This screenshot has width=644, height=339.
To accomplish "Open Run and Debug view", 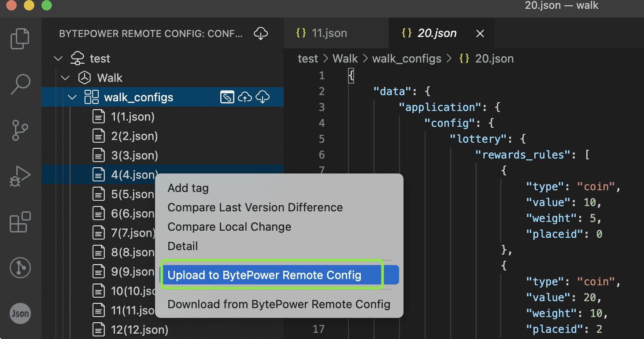I will 20,177.
